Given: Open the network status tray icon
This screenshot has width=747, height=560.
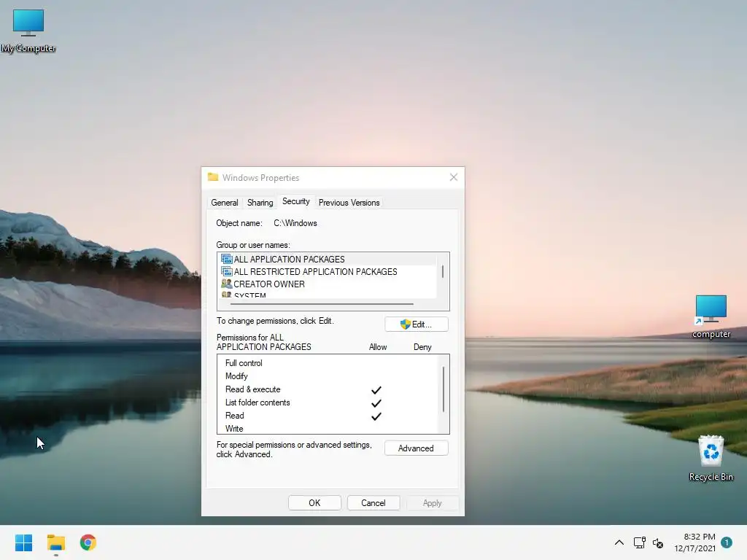Looking at the screenshot, I should pyautogui.click(x=639, y=542).
